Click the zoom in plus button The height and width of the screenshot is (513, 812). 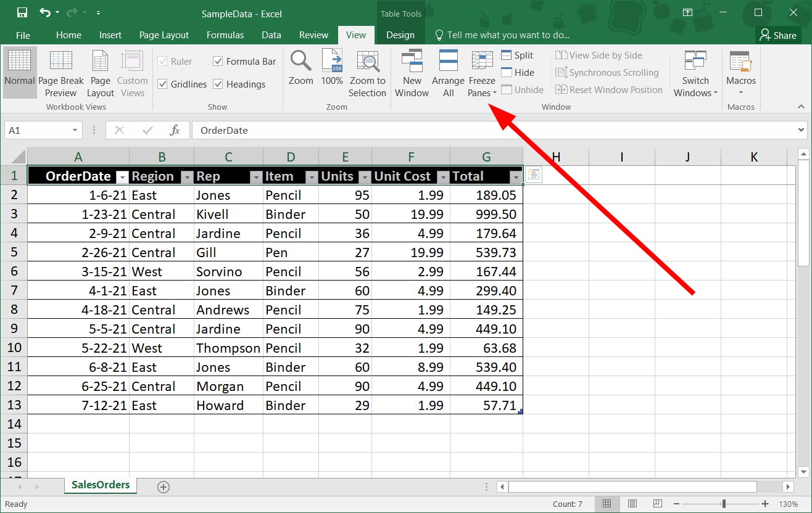point(765,504)
